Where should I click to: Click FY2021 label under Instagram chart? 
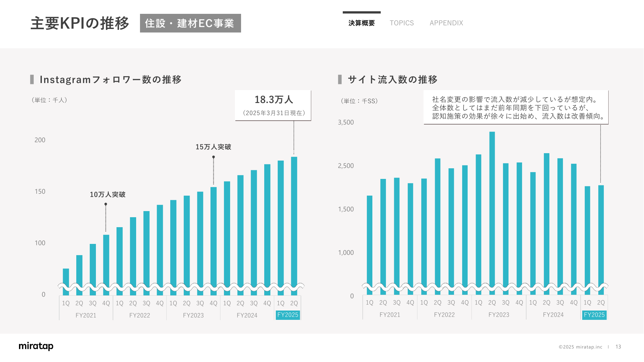click(x=86, y=315)
